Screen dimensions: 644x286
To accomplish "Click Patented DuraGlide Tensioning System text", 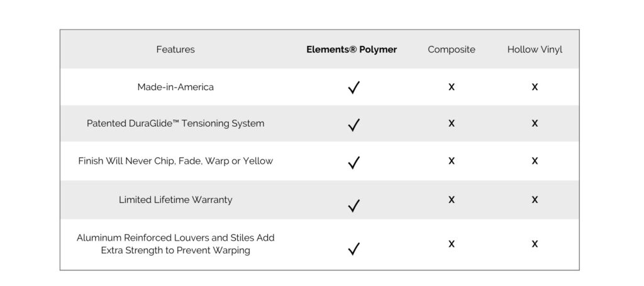I will [175, 123].
